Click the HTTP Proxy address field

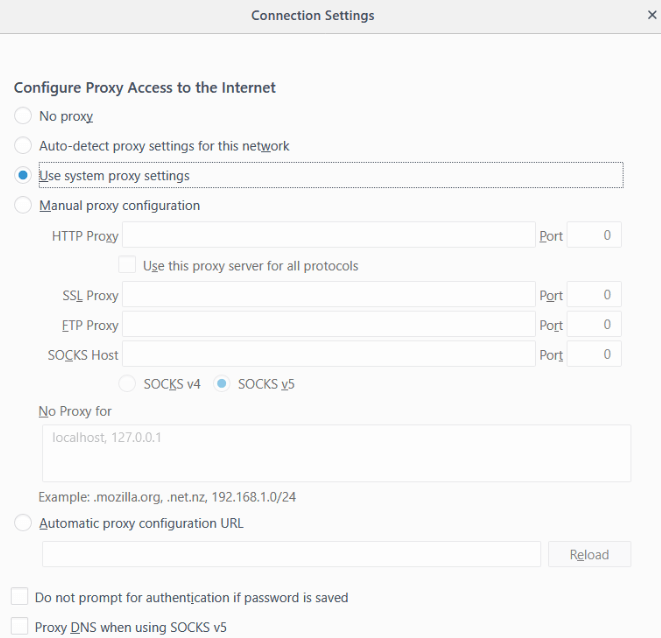tap(328, 236)
